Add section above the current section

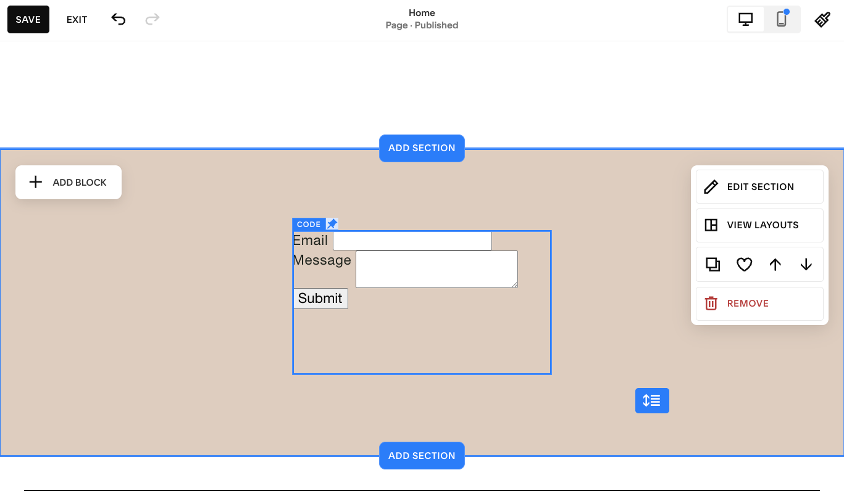(x=422, y=148)
